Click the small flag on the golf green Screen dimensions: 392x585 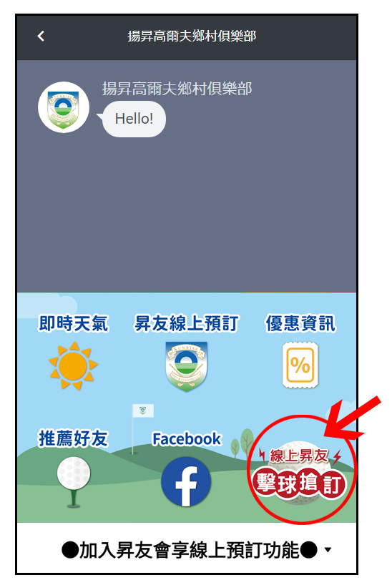[142, 411]
